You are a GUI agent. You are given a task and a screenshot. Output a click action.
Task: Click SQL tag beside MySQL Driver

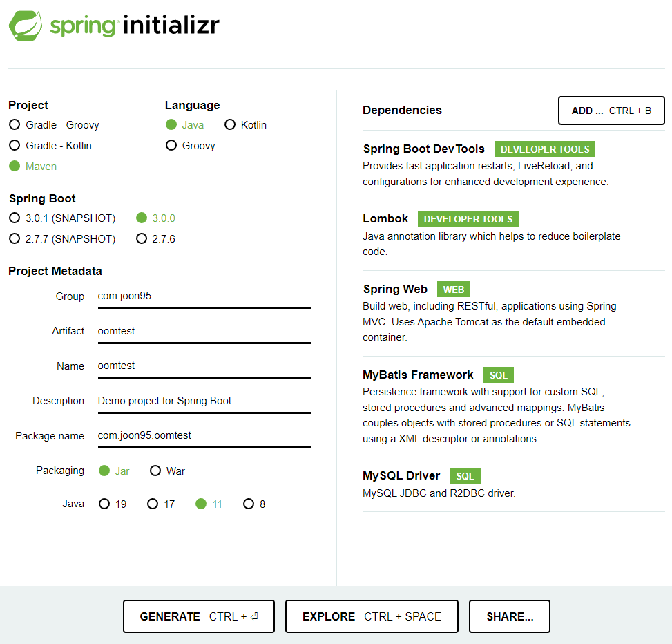(465, 476)
